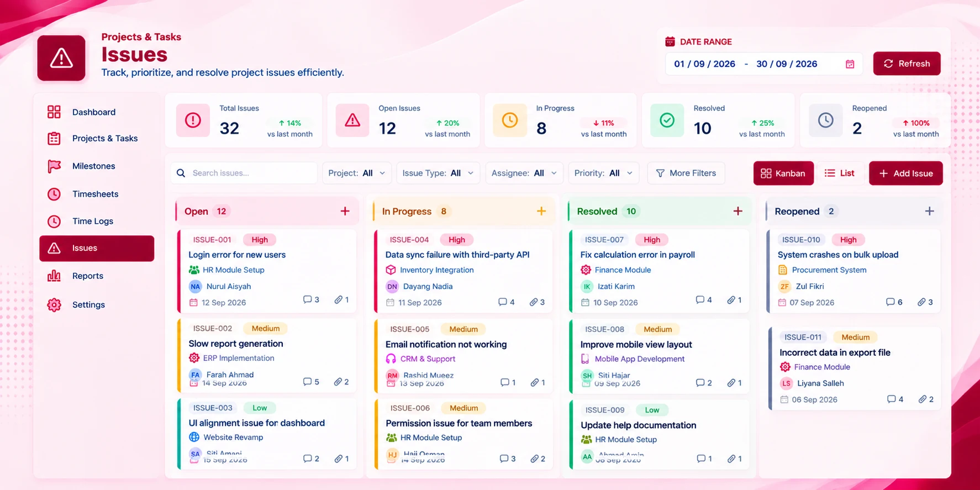980x490 pixels.
Task: Click the Reopened clock icon tile
Action: [x=825, y=120]
